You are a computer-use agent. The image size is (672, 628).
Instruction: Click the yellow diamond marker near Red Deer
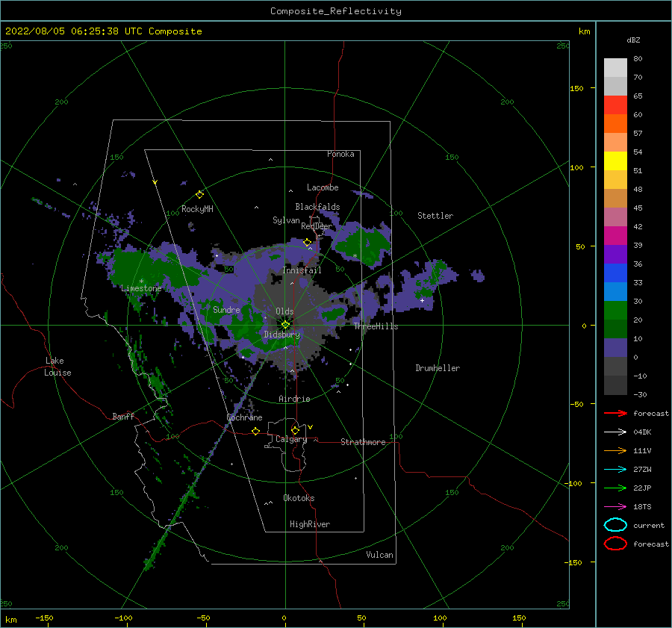click(307, 242)
